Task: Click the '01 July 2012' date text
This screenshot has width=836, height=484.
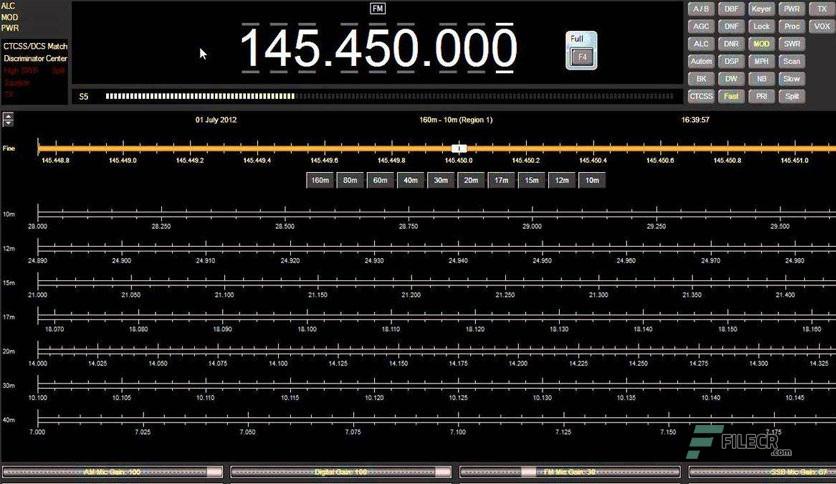Action: pyautogui.click(x=216, y=120)
